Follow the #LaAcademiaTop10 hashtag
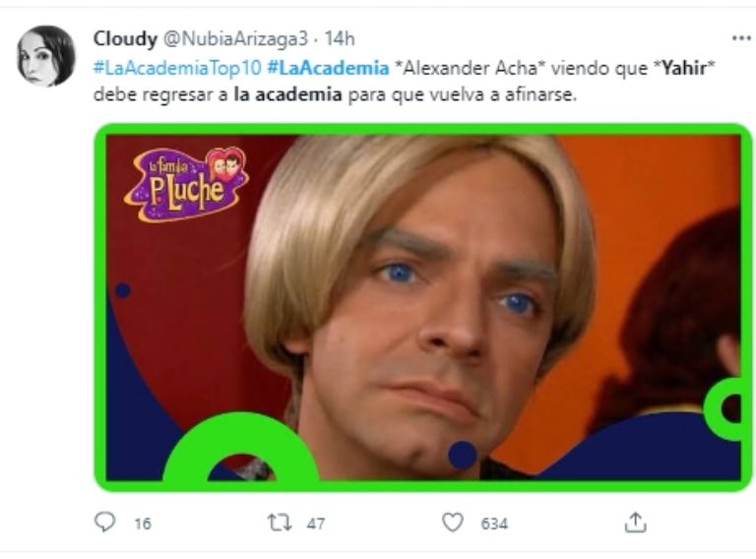 pyautogui.click(x=177, y=68)
